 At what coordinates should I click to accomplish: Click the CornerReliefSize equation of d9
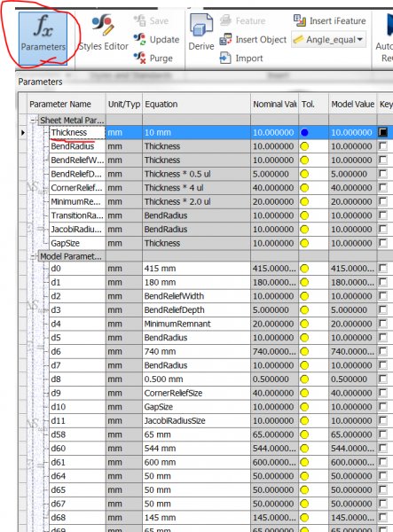click(x=197, y=393)
